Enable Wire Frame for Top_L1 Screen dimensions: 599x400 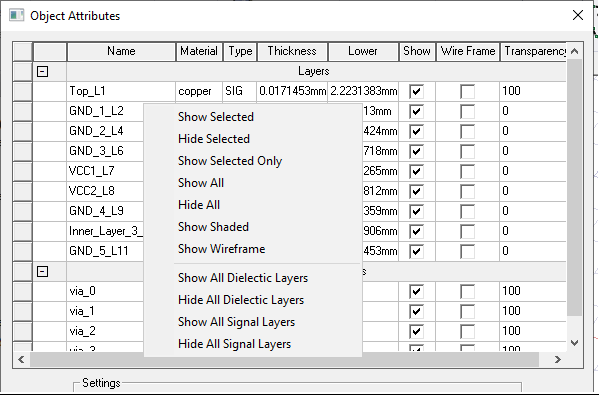point(468,91)
